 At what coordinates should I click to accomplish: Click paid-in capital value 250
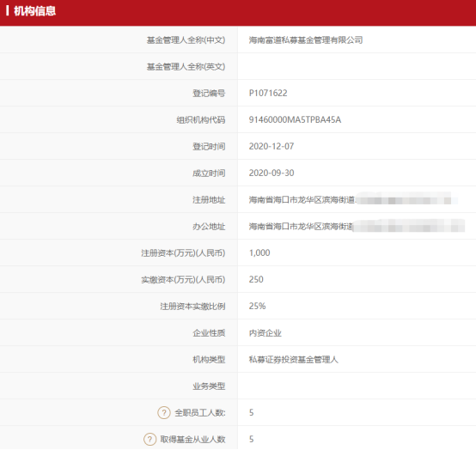(256, 279)
